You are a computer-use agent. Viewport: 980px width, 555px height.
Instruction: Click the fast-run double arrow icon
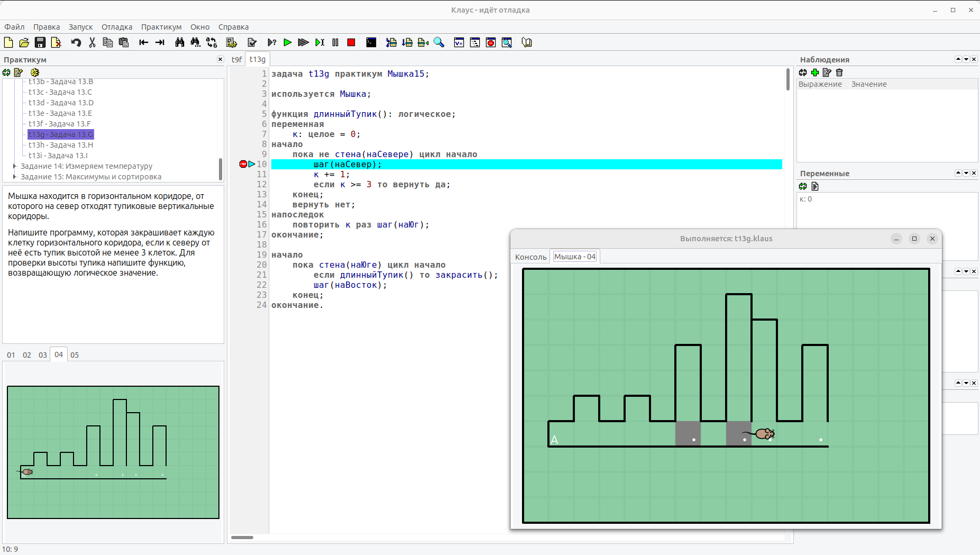coord(304,42)
